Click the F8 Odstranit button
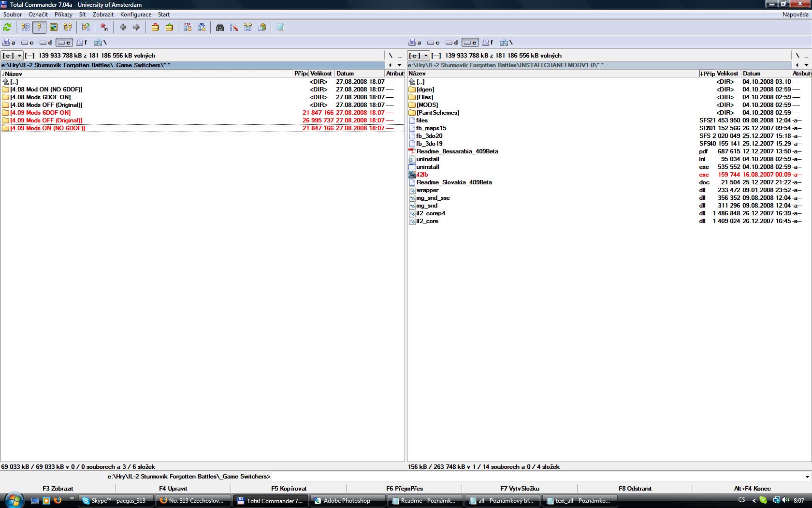The width and height of the screenshot is (812, 508). pos(635,489)
